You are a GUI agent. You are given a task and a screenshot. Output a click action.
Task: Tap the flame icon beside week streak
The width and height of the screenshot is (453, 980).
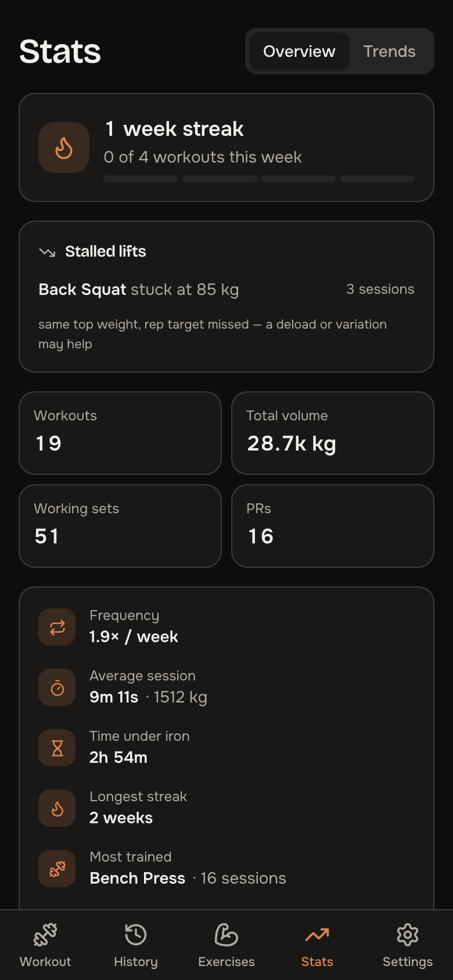(64, 147)
